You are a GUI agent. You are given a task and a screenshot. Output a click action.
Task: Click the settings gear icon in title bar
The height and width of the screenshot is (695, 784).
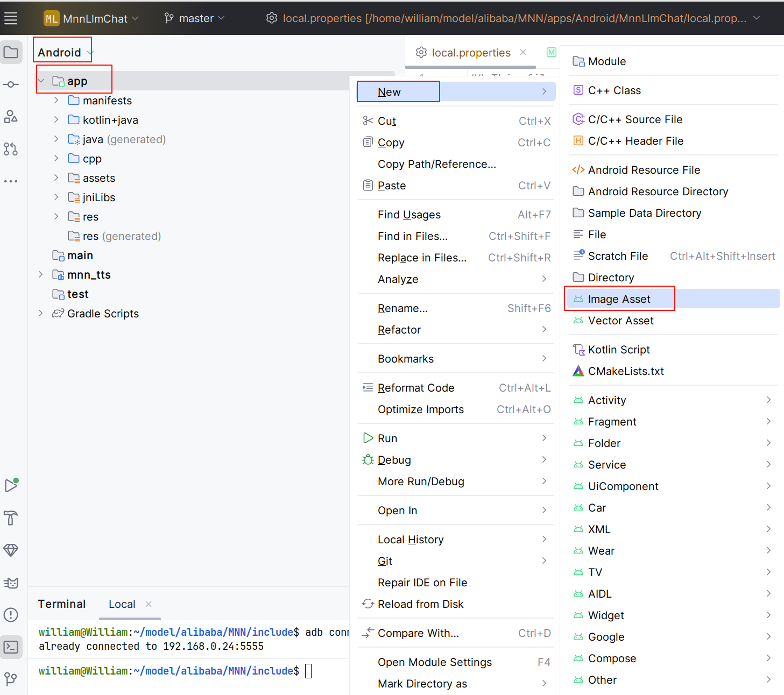click(x=272, y=18)
